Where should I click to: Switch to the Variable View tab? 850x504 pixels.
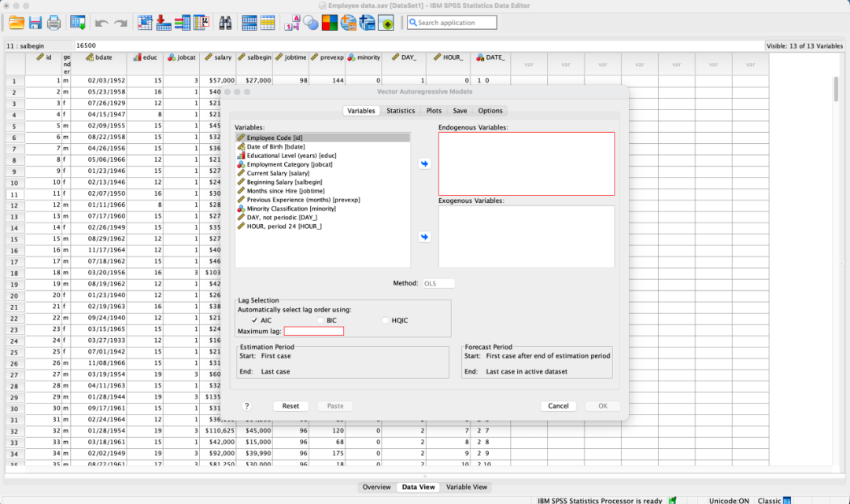466,487
